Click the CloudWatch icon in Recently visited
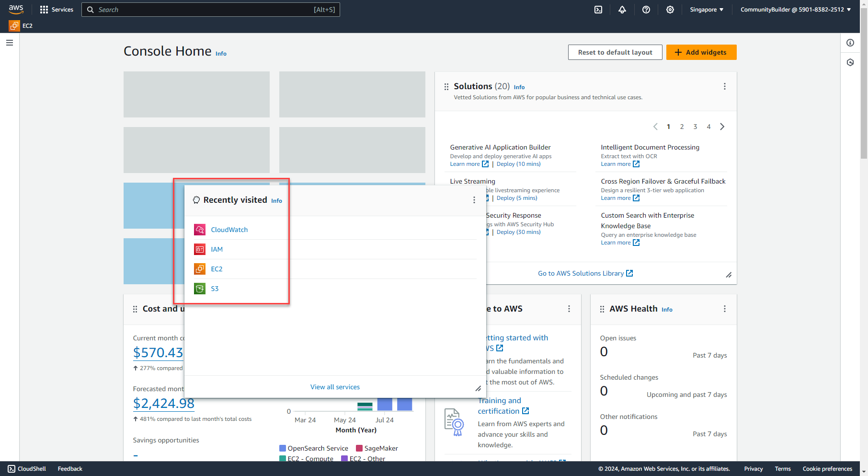Image resolution: width=868 pixels, height=476 pixels. 199,230
